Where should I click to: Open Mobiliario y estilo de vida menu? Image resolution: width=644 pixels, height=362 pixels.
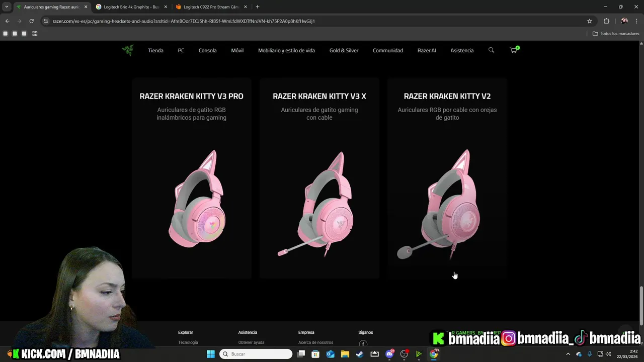point(287,50)
